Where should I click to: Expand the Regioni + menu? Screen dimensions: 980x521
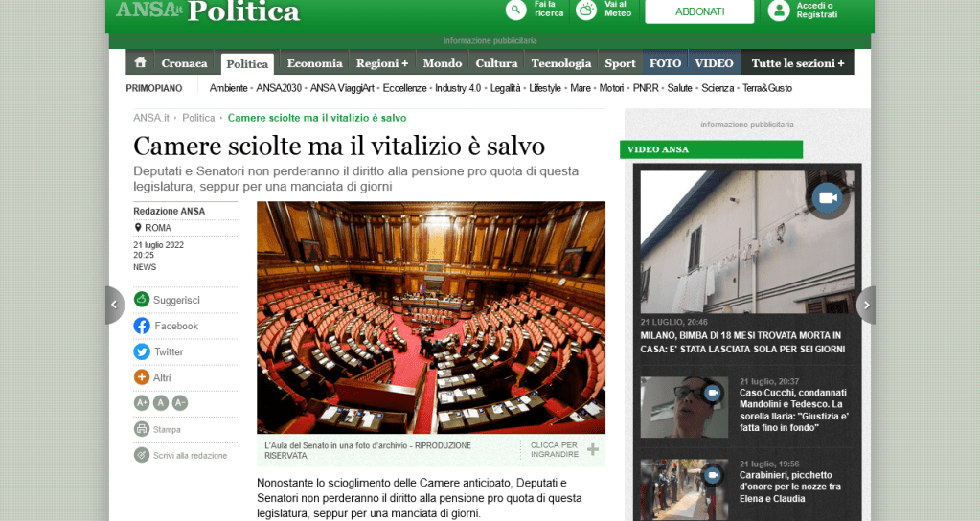[x=382, y=63]
